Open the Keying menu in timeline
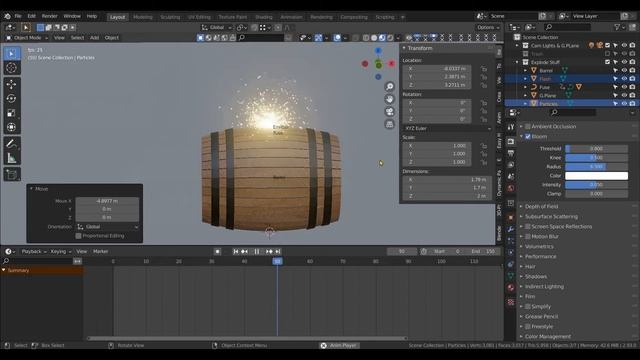 (60, 251)
